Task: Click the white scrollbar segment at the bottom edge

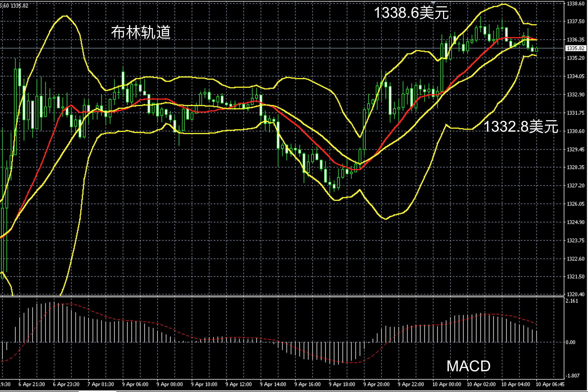Action: click(97, 391)
